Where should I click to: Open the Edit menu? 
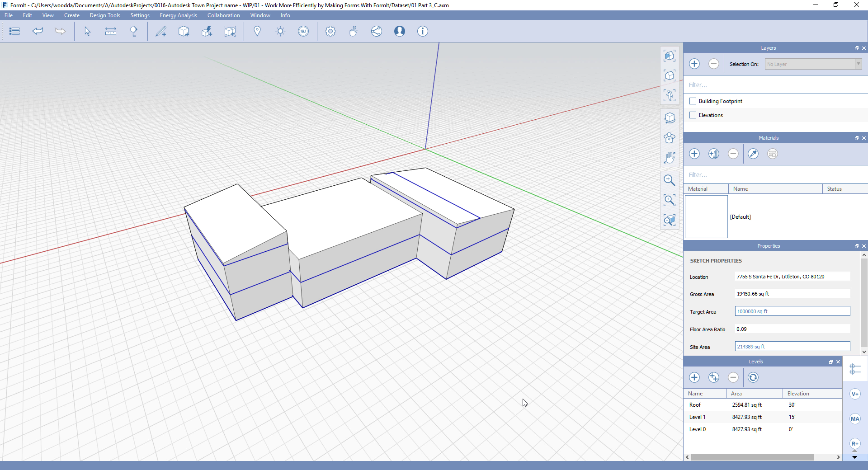tap(28, 15)
